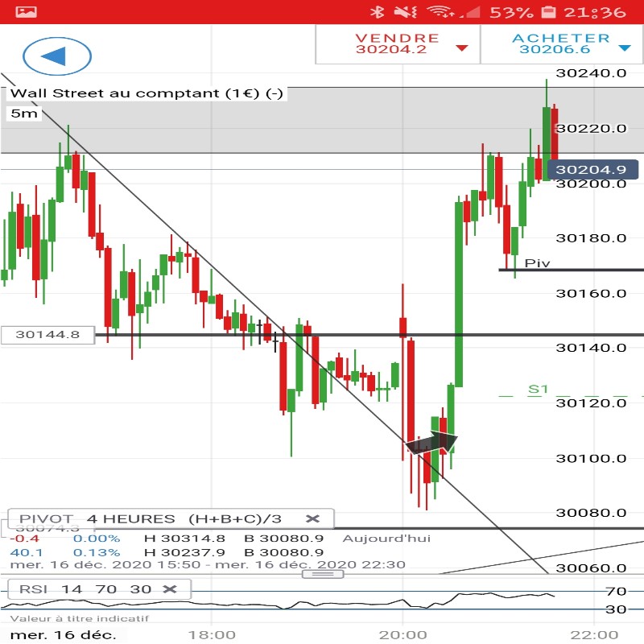Tap the muted sound status icon
Image resolution: width=644 pixels, height=644 pixels.
point(406,12)
